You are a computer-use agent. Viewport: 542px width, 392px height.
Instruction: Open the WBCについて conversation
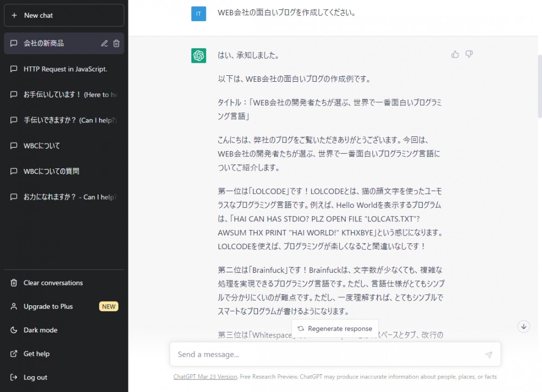[42, 146]
